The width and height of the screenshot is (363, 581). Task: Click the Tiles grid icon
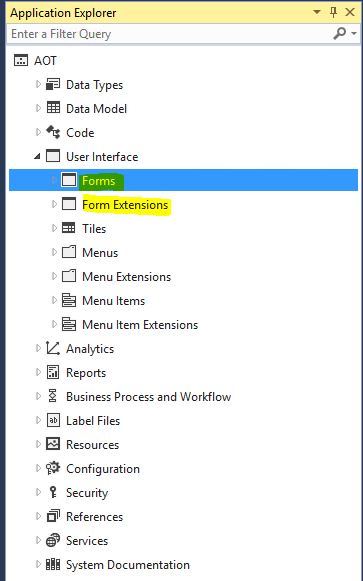[x=69, y=228]
